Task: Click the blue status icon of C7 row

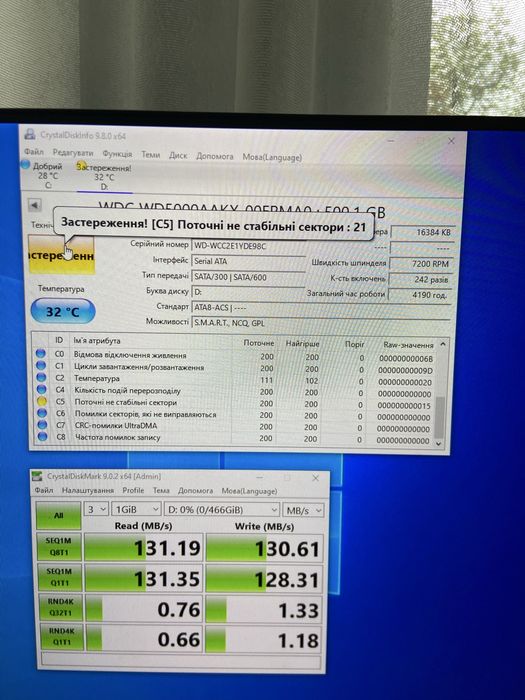Action: tap(42, 425)
